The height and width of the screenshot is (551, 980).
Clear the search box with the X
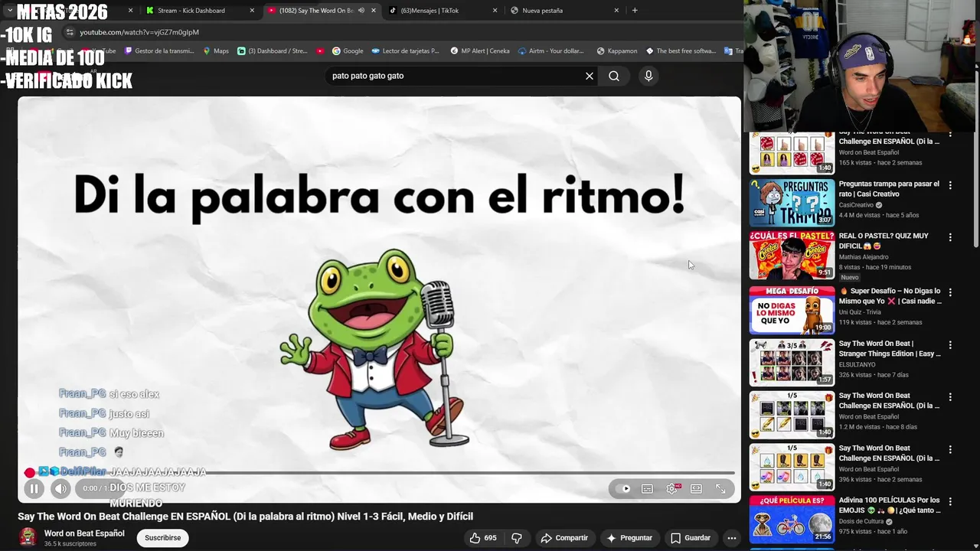tap(590, 76)
